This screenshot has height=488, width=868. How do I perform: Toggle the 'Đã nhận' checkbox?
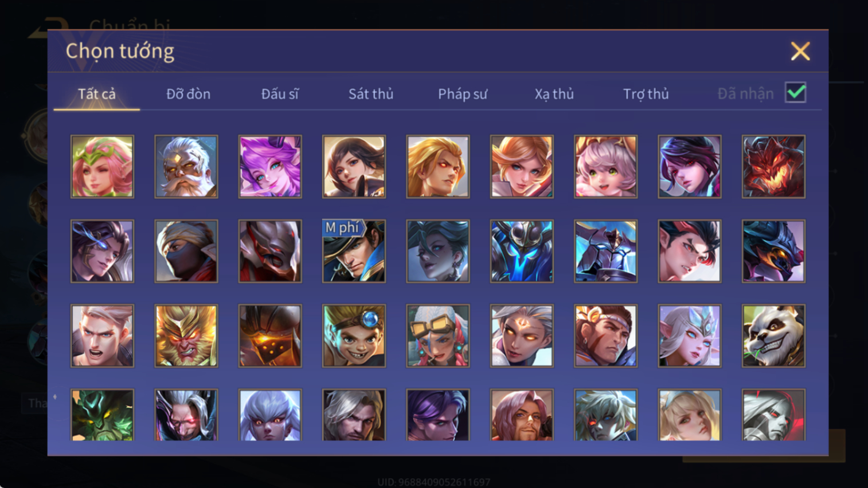tap(796, 93)
